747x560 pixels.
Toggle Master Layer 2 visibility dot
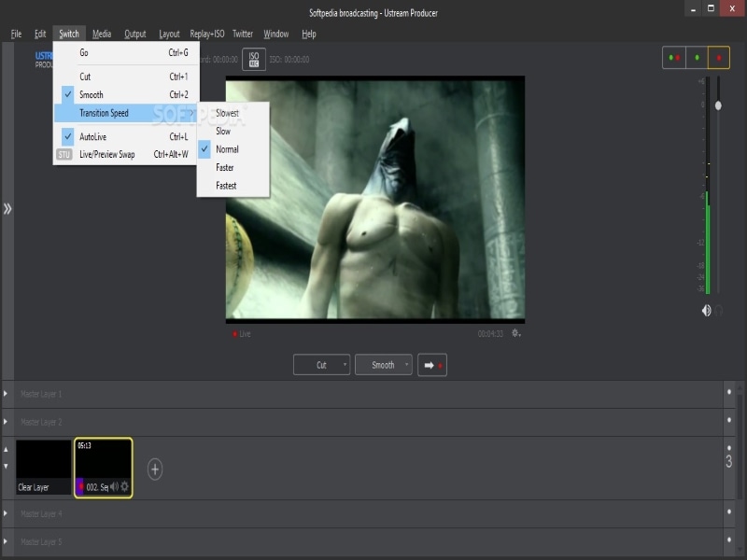729,420
